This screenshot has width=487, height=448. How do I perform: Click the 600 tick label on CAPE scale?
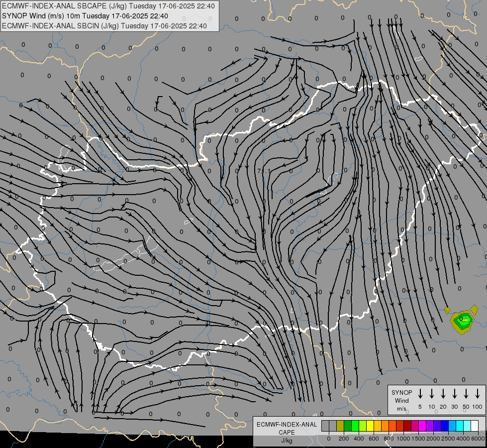[374, 439]
